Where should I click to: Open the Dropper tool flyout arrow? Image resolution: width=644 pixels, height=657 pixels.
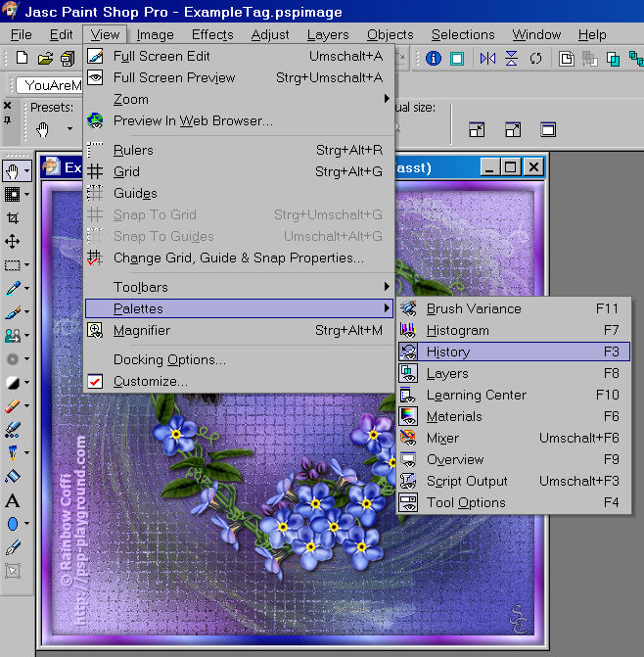(26, 288)
